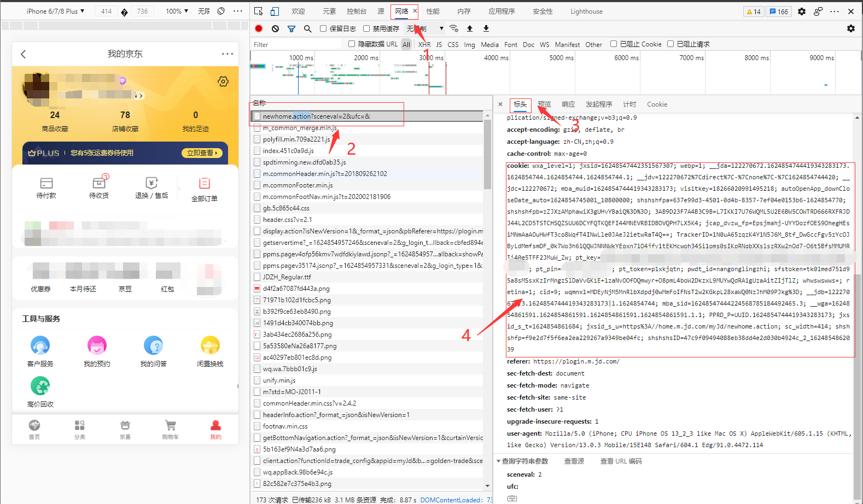Select JDZH_Regular.ttf request row

367,277
